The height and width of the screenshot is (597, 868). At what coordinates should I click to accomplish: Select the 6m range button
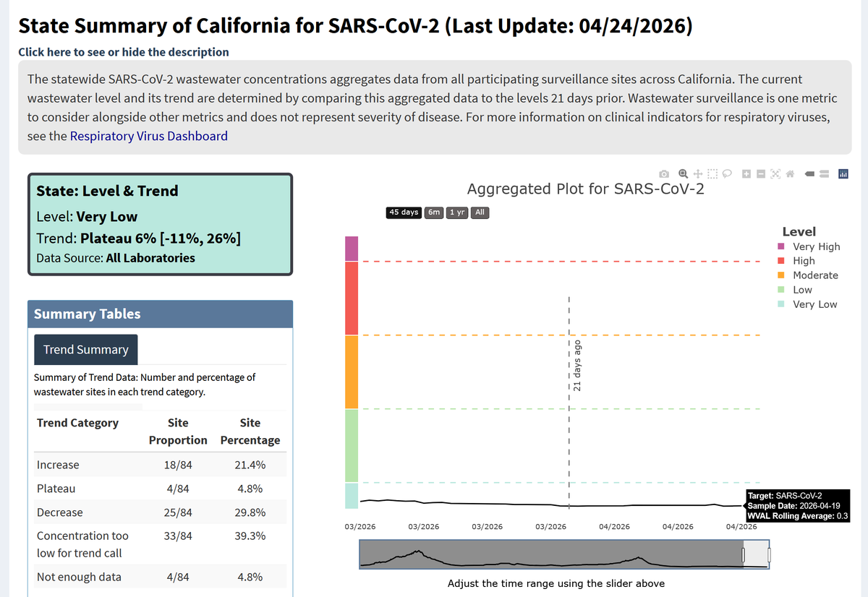coord(434,212)
